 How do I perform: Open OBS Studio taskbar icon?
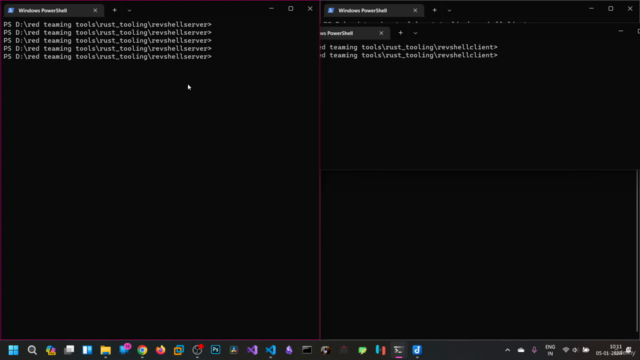[x=198, y=350]
